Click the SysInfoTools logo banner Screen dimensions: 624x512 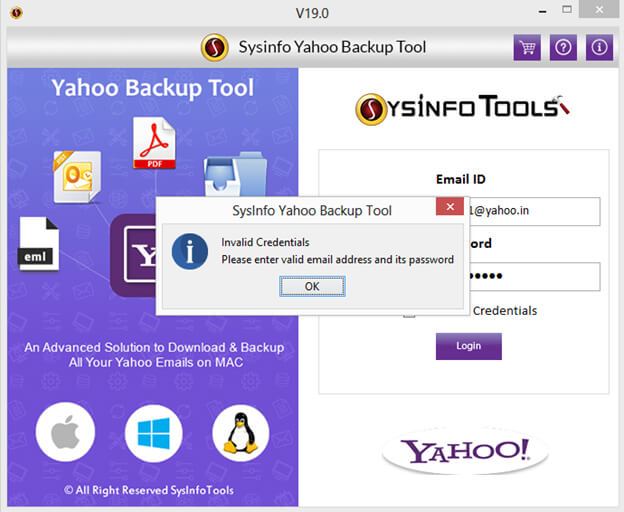coord(462,109)
